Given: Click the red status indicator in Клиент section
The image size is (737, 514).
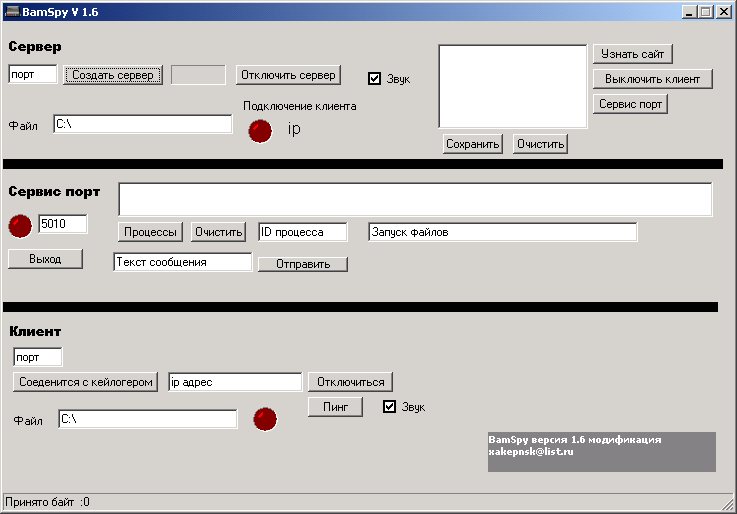Looking at the screenshot, I should point(265,419).
